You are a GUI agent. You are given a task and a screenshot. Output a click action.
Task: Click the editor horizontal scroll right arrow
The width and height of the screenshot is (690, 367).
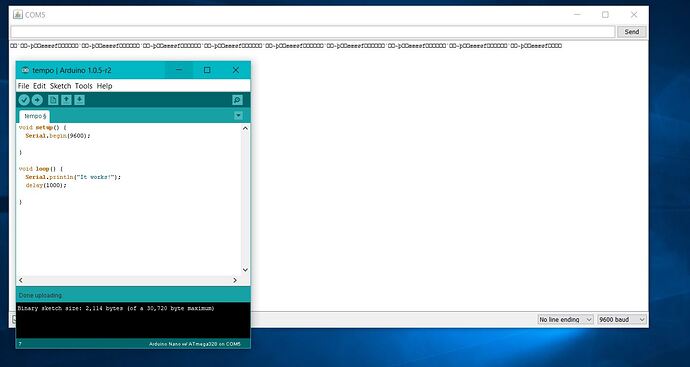[x=235, y=280]
